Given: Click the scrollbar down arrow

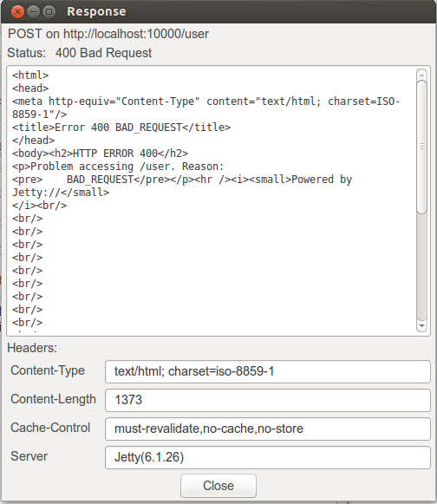Looking at the screenshot, I should point(421,325).
